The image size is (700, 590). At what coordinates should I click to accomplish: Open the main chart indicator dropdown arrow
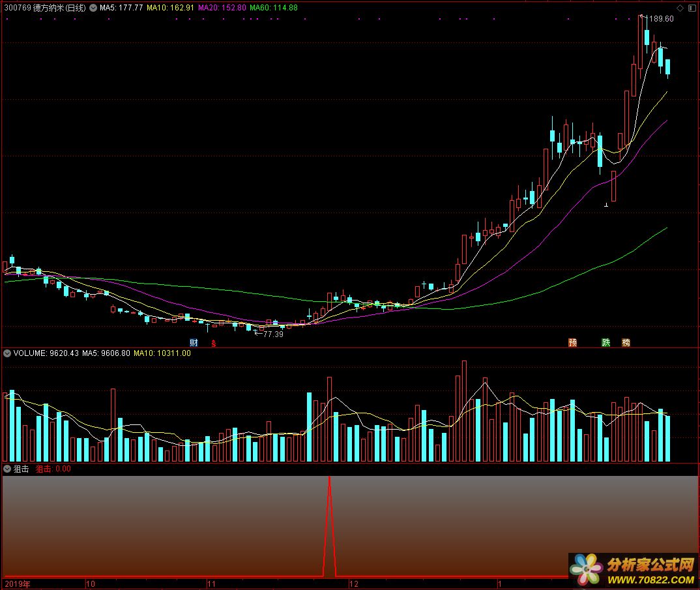click(x=93, y=8)
